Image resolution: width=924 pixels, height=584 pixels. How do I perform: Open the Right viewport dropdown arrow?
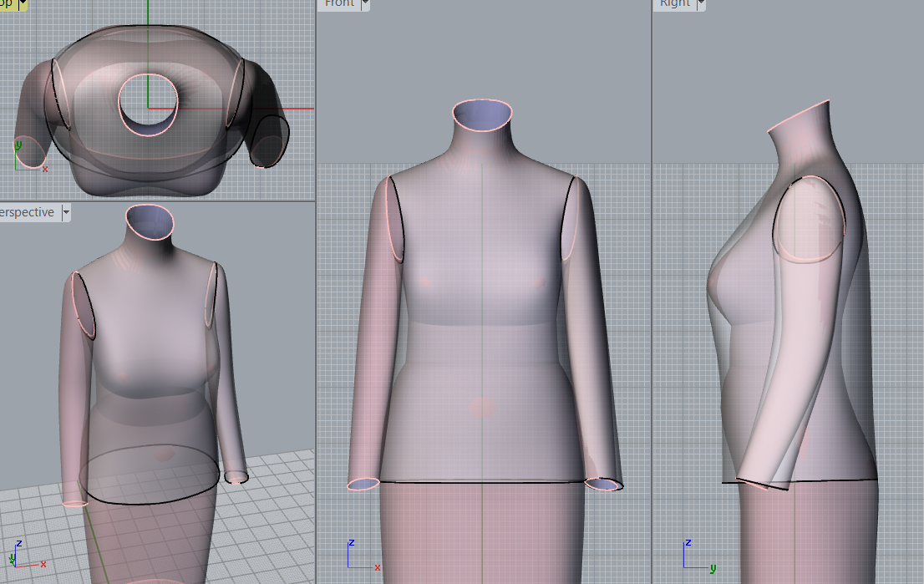click(701, 3)
